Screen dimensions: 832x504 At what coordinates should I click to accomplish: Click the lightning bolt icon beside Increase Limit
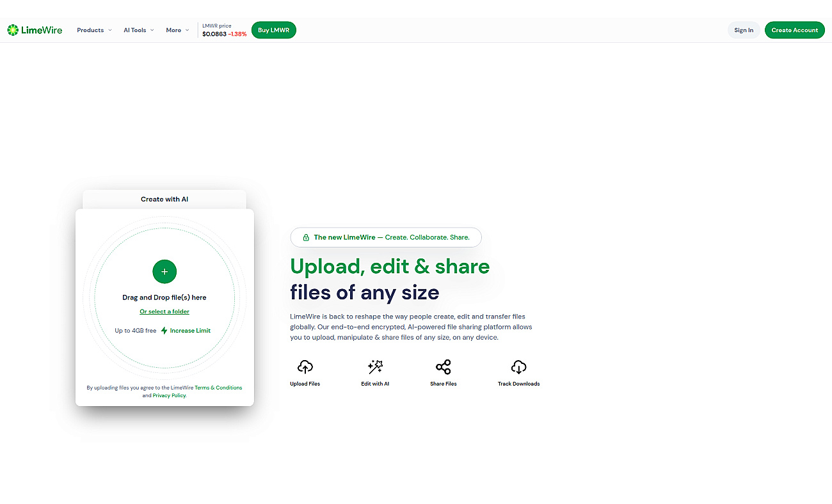coord(164,331)
